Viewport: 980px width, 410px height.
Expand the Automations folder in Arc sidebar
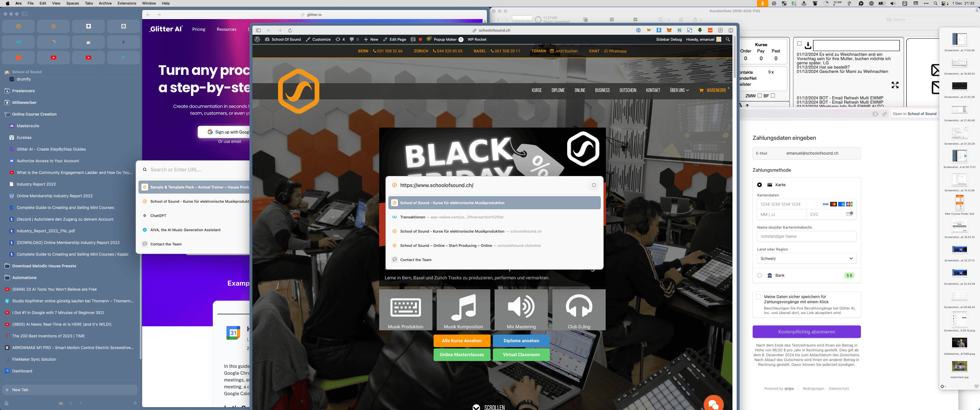[24, 278]
